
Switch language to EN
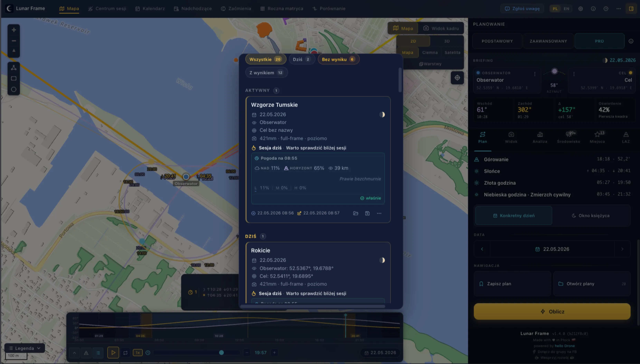(x=566, y=9)
